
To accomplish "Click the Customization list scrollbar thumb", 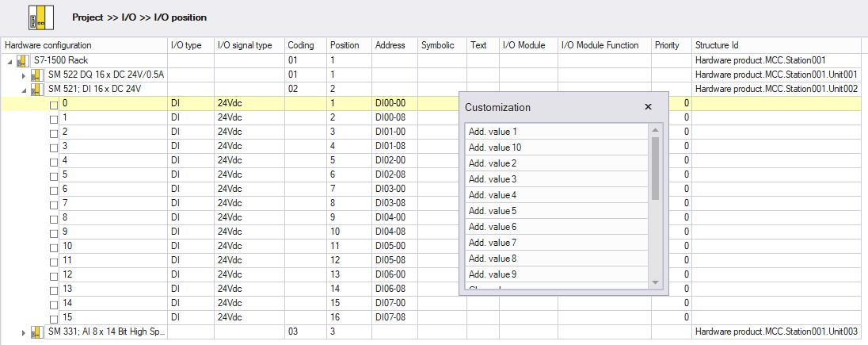I will tap(655, 167).
